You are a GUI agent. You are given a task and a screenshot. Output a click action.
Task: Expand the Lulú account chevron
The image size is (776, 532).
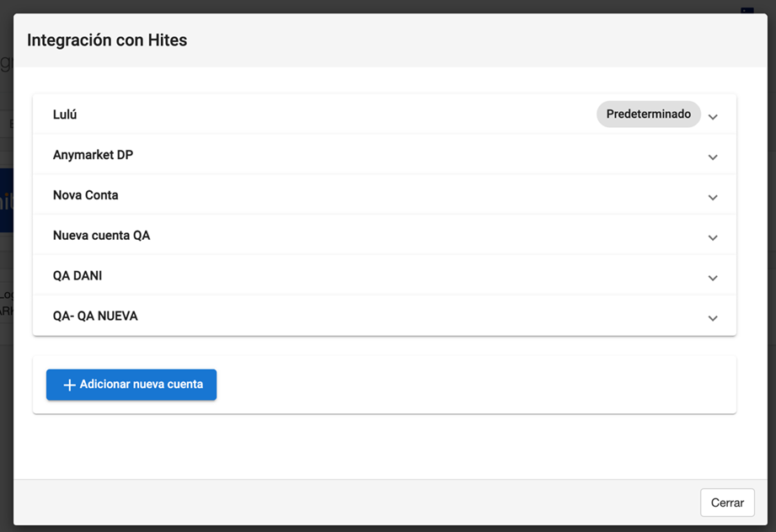(713, 117)
